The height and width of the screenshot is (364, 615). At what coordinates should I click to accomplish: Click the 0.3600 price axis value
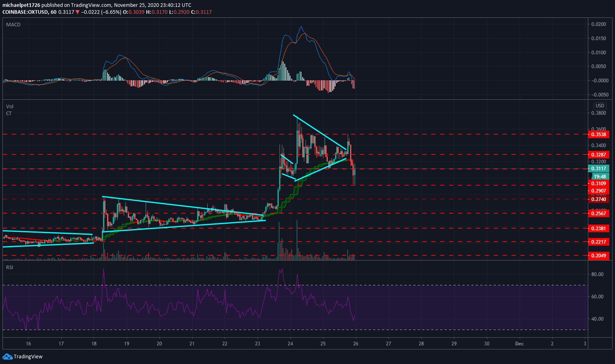pyautogui.click(x=598, y=129)
